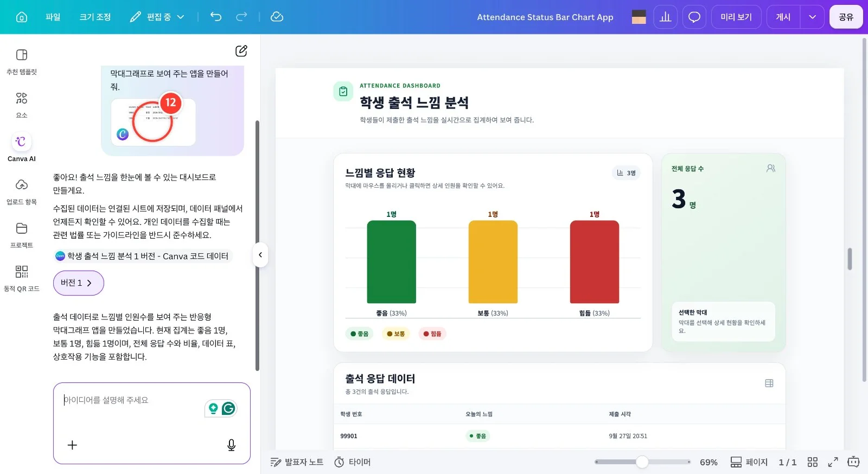Screen dimensions: 868x474
Task: Open the comments speech bubble
Action: [x=694, y=17]
